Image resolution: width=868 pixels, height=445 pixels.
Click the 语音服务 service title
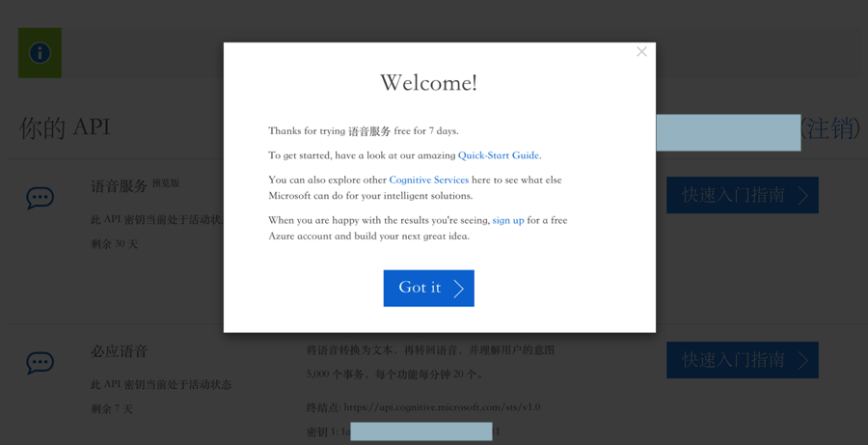coord(119,185)
